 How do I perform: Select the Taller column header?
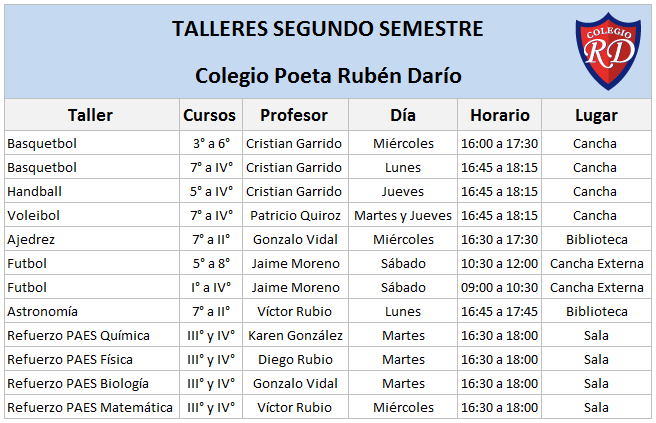[x=90, y=115]
